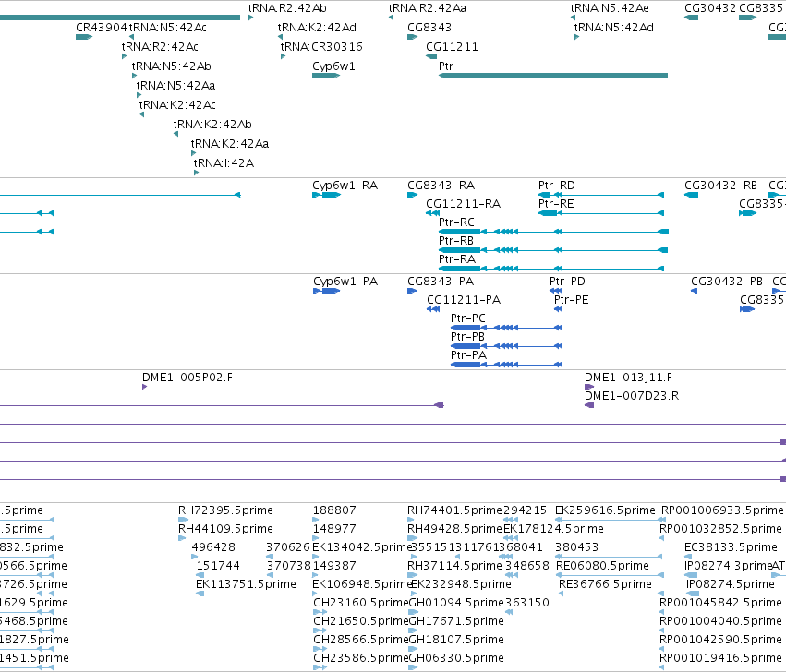Screen dimensions: 786x672
Task: Select Ptr-RC transcript label
Action: tap(456, 222)
